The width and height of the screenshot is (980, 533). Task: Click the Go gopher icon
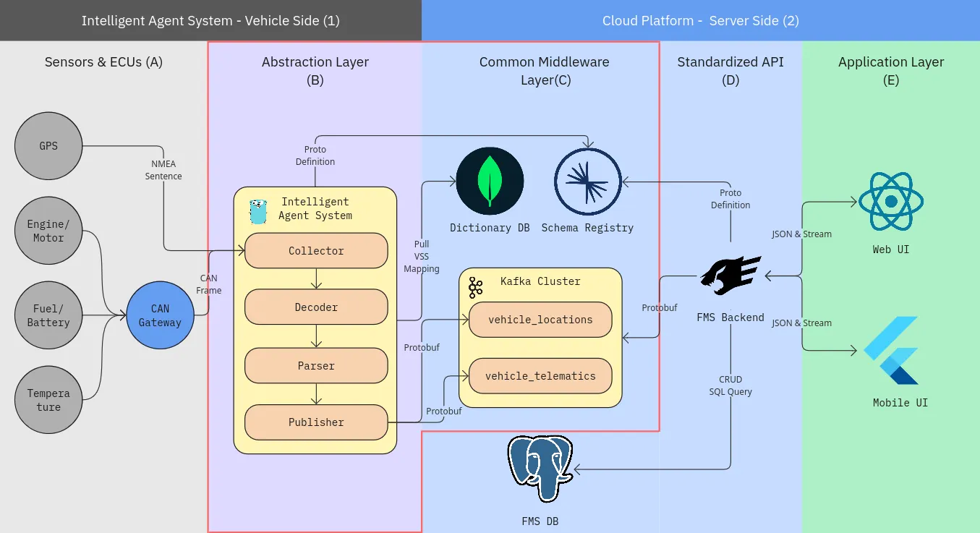coord(257,210)
